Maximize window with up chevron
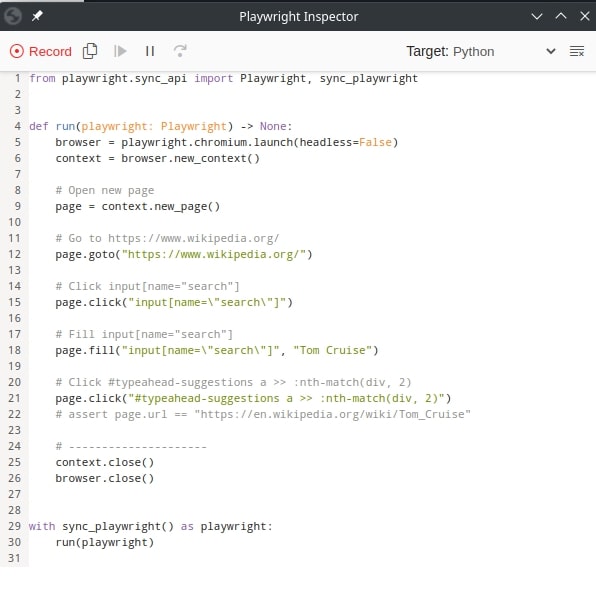Image resolution: width=596 pixels, height=616 pixels. coord(561,16)
